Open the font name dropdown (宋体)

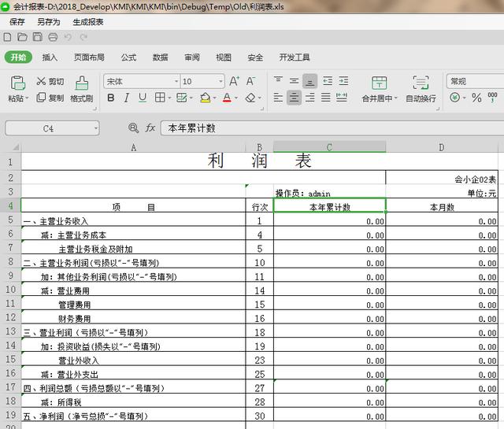[176, 81]
